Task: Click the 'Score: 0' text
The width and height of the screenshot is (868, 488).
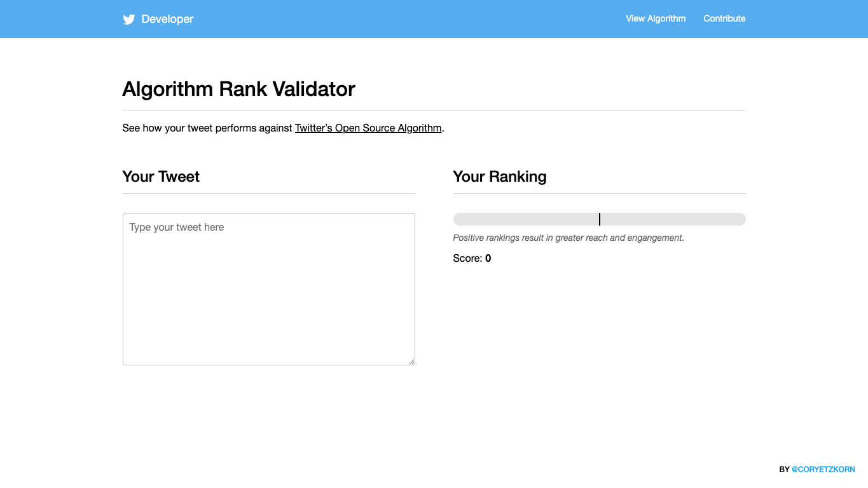Action: click(x=472, y=258)
